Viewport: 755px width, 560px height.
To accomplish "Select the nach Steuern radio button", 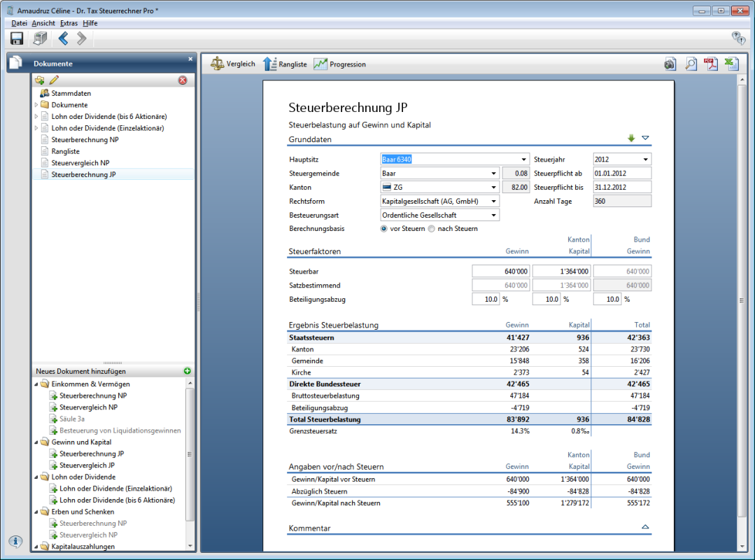I will click(x=432, y=229).
